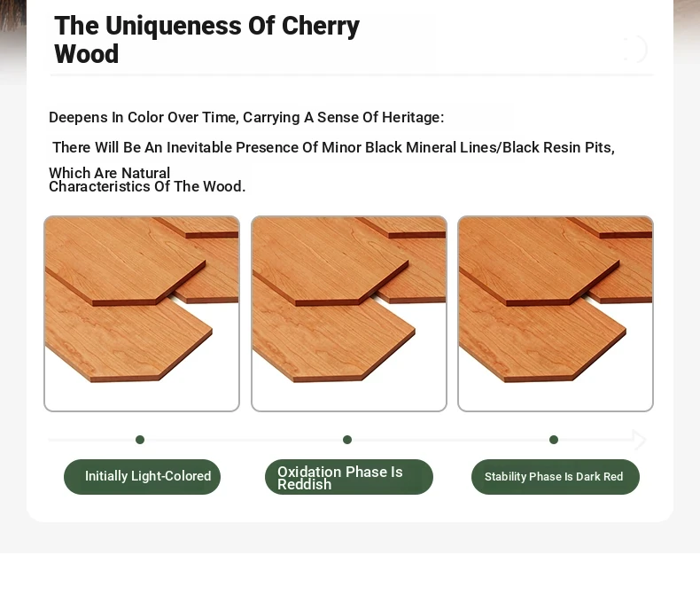Click the first timeline dot above Initially Light-Colored

click(140, 440)
